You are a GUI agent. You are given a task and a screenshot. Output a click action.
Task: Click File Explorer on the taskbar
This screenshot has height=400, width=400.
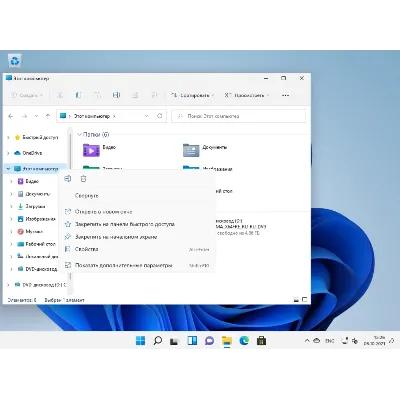tap(227, 341)
